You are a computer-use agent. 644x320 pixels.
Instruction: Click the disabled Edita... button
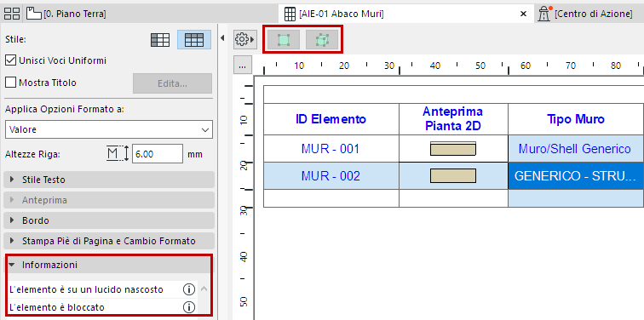172,83
